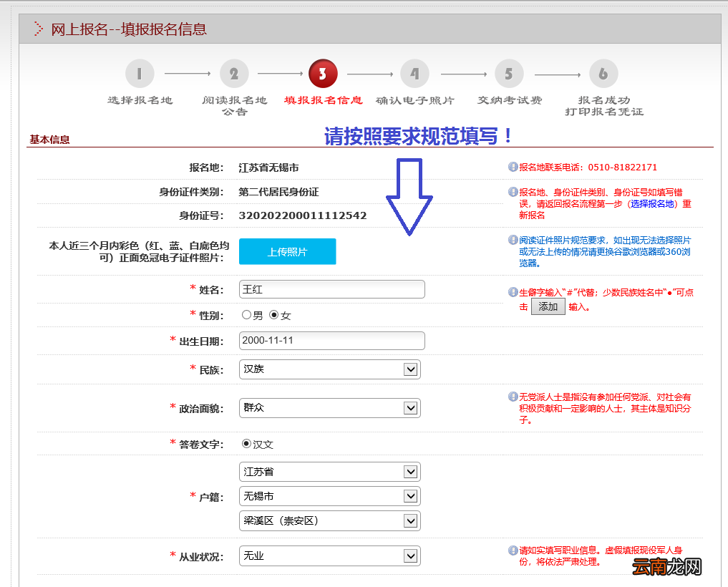The height and width of the screenshot is (587, 728).
Task: Click step 1 circle 选择报名地
Action: (140, 73)
